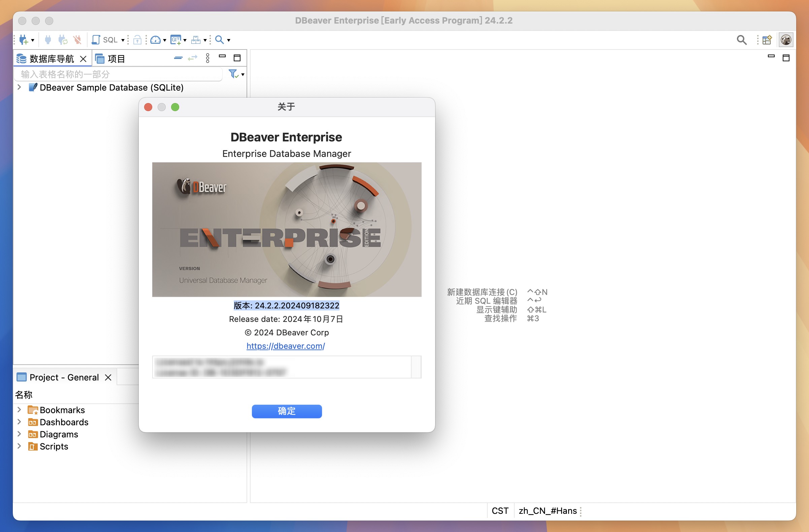Select the Diagrams folder
This screenshot has height=532, width=809.
click(x=53, y=434)
